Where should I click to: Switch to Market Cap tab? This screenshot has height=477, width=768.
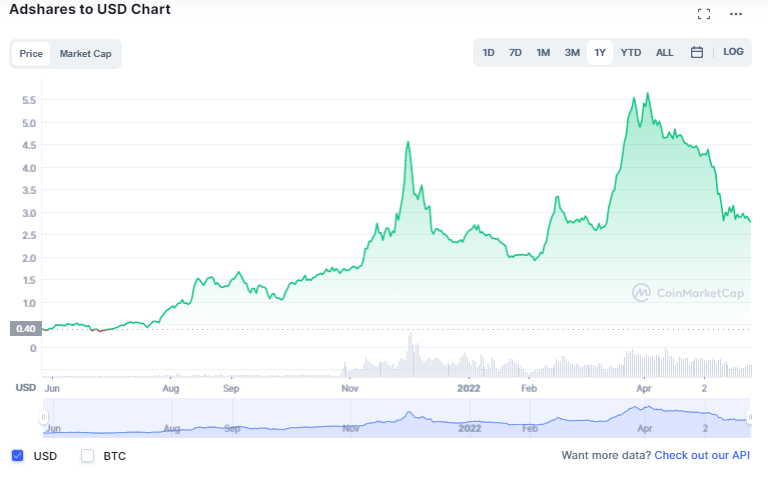click(x=85, y=54)
